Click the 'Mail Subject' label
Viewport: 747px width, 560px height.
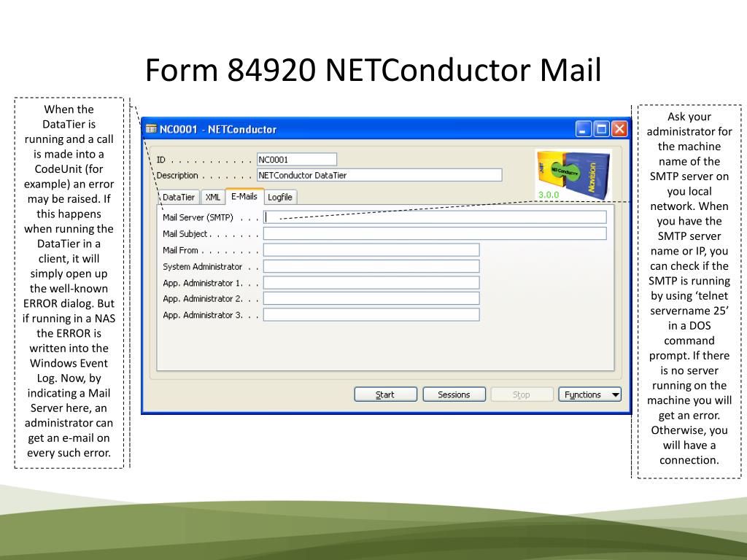click(x=185, y=234)
